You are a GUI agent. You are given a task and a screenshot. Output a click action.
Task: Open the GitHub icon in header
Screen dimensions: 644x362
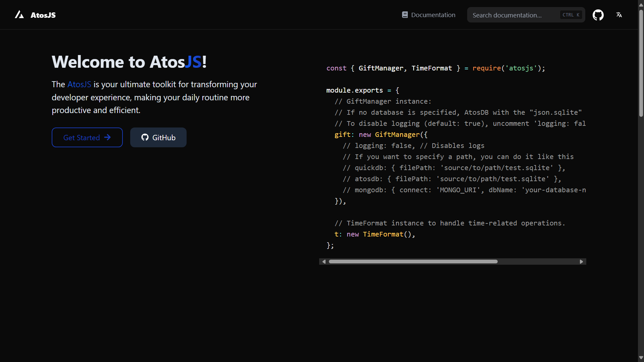598,15
